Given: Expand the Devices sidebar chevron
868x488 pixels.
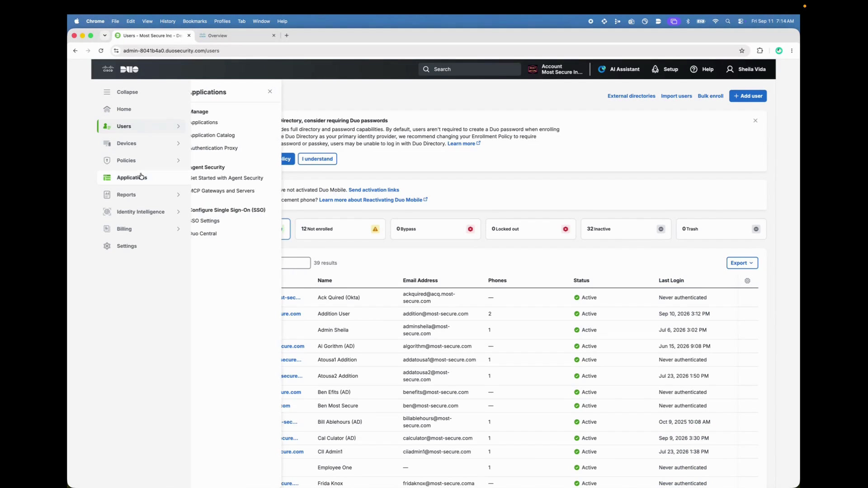Looking at the screenshot, I should [x=178, y=144].
